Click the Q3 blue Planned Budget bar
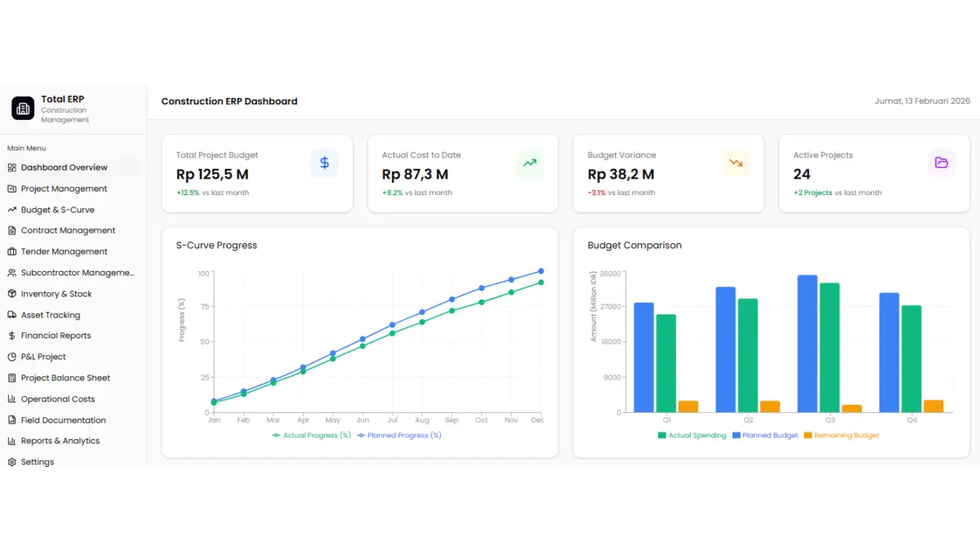The image size is (980, 551). coord(807,344)
